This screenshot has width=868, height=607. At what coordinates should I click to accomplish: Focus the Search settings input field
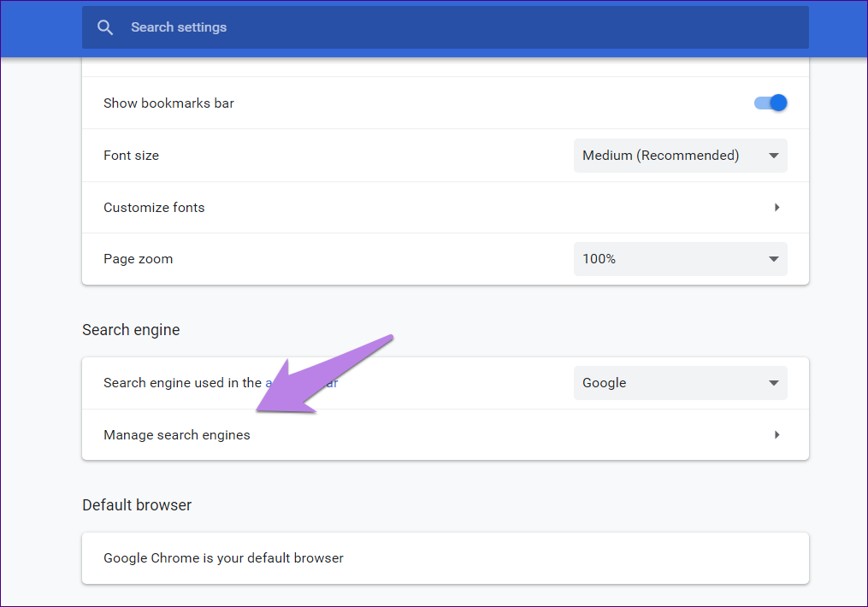428,27
